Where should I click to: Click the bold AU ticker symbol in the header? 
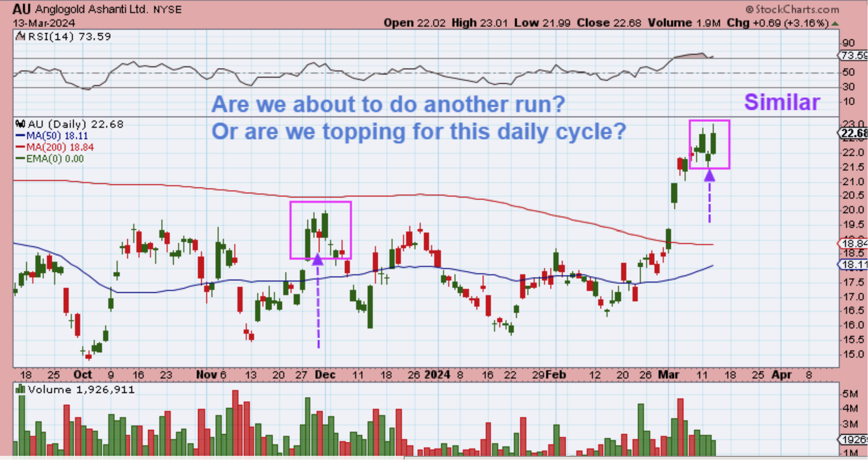click(x=22, y=9)
